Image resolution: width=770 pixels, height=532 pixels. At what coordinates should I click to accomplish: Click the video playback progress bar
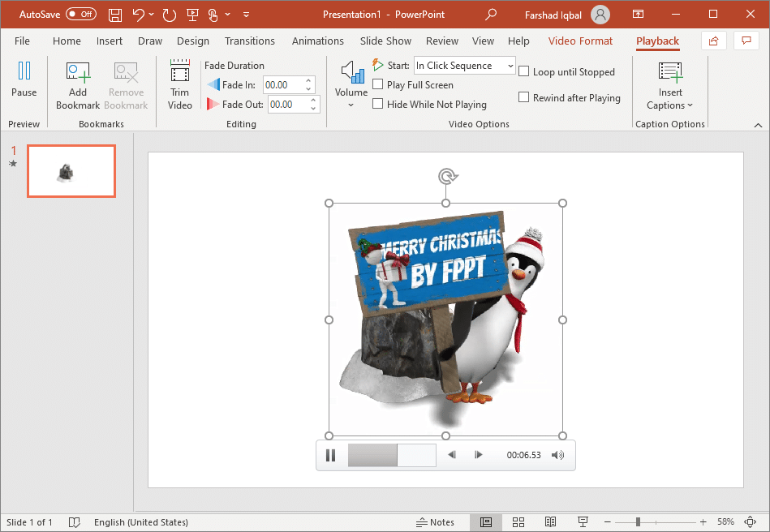pyautogui.click(x=392, y=455)
